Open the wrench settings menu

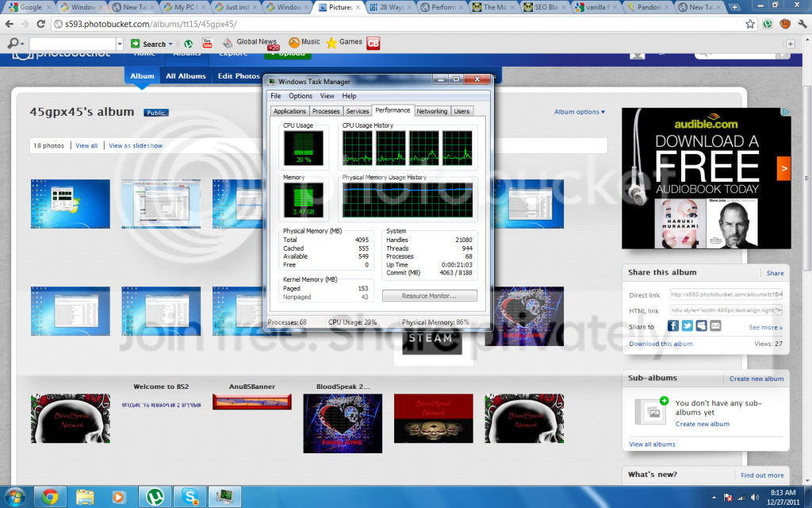[x=802, y=24]
